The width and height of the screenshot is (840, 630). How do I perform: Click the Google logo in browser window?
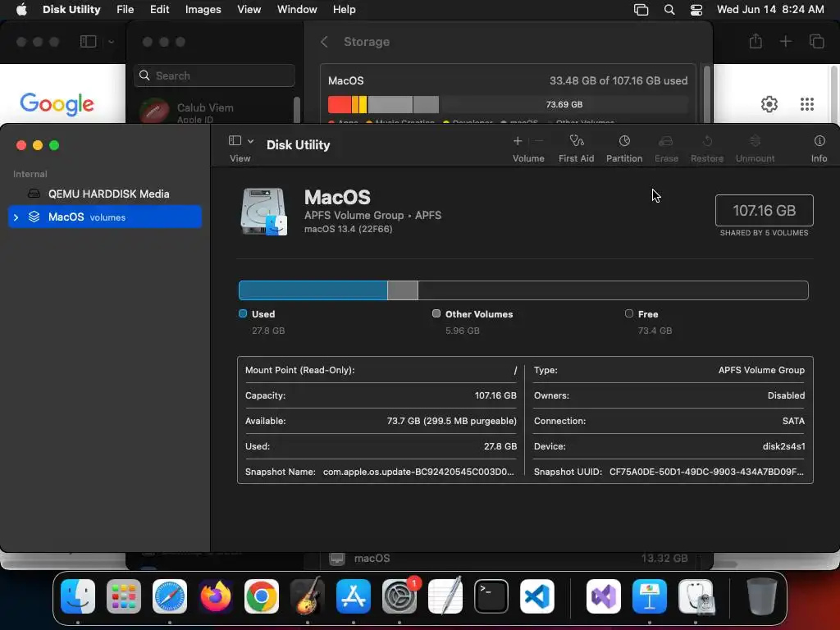[57, 104]
